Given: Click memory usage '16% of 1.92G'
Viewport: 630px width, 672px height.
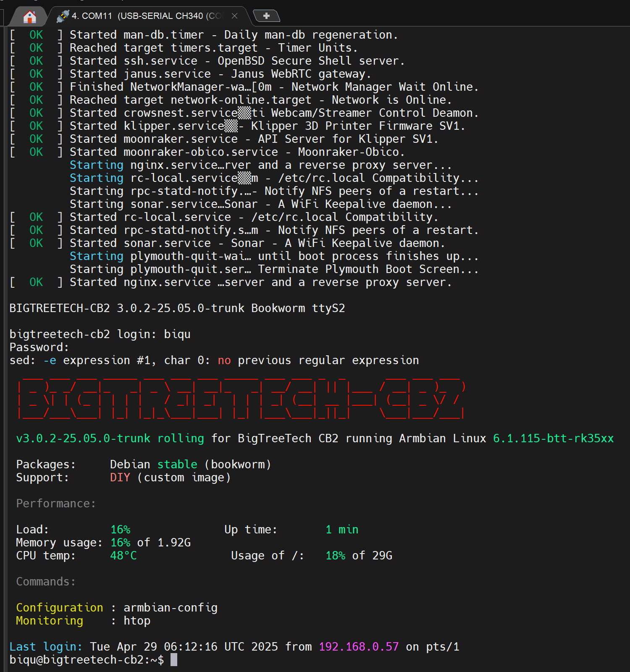Looking at the screenshot, I should click(x=150, y=543).
